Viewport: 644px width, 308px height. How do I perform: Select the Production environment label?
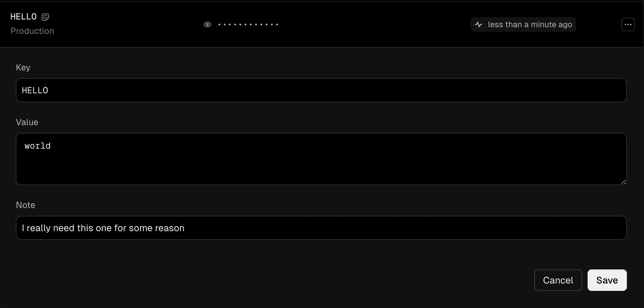coord(32,31)
